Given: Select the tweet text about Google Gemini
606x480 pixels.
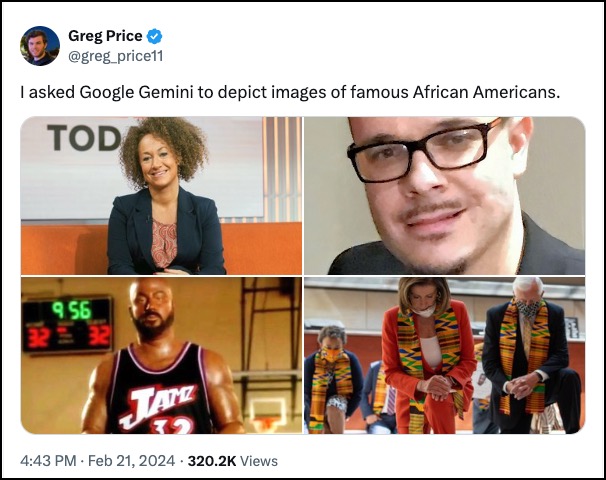Looking at the screenshot, I should coord(290,92).
